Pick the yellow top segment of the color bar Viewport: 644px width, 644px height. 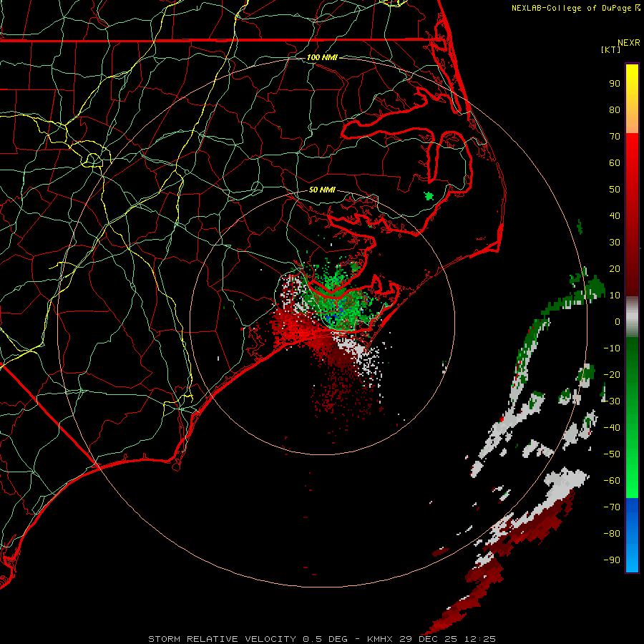click(632, 99)
